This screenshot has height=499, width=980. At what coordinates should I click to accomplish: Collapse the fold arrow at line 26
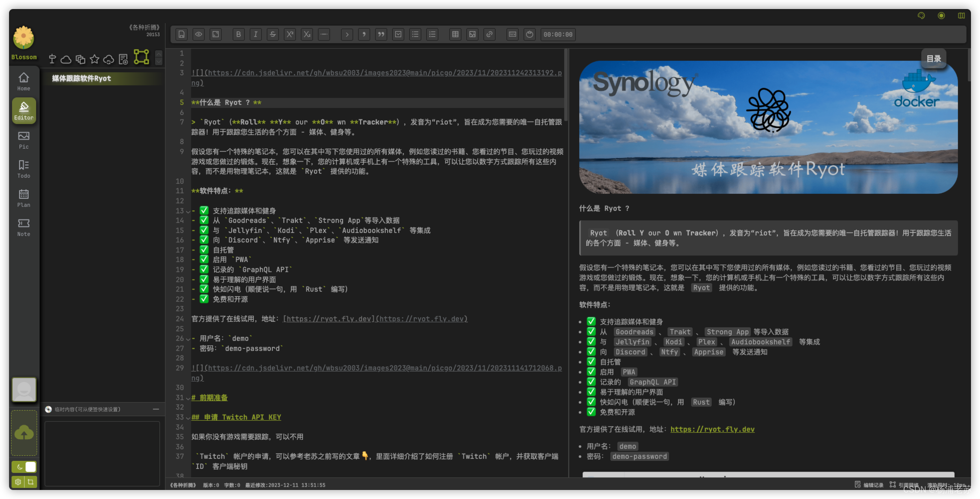click(188, 339)
